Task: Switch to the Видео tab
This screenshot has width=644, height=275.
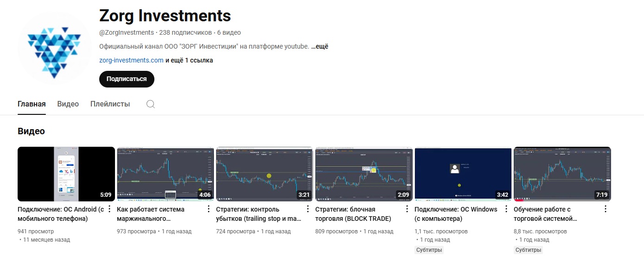Action: pyautogui.click(x=68, y=104)
